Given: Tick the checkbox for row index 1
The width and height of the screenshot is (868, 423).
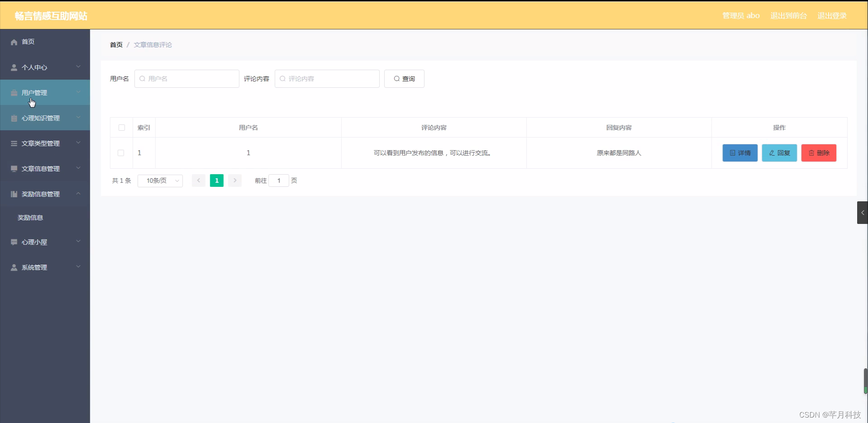Looking at the screenshot, I should [120, 153].
